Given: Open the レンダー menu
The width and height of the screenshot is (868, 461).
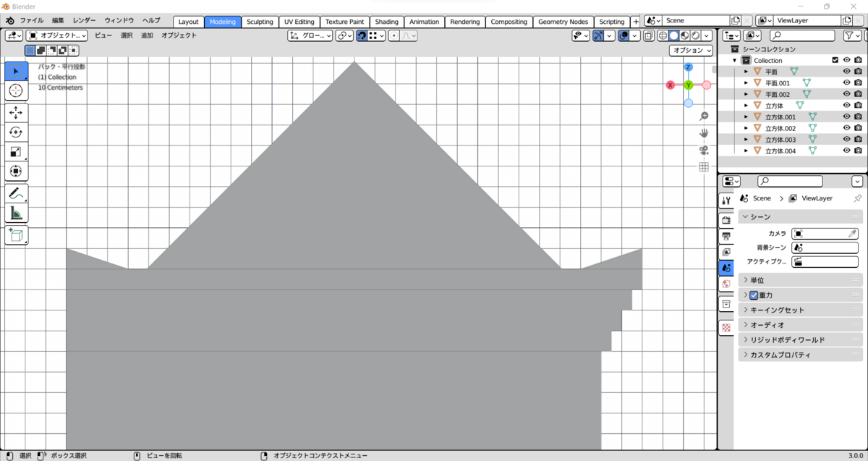Looking at the screenshot, I should (x=84, y=21).
